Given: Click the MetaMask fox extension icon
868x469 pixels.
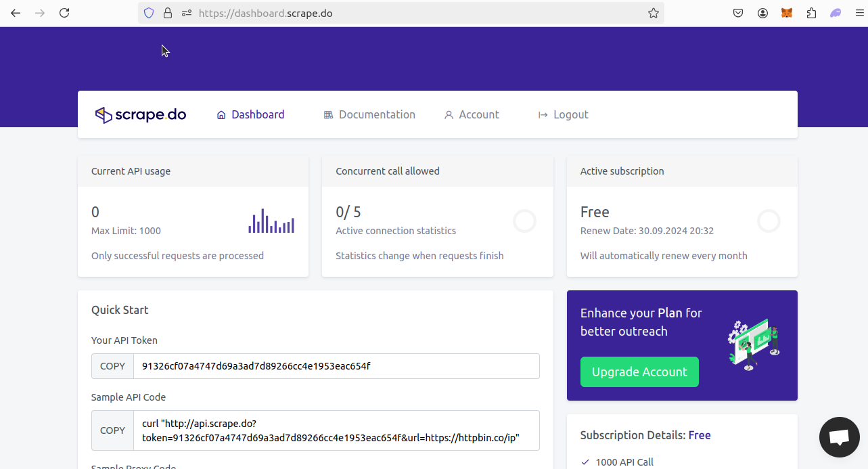Looking at the screenshot, I should coord(787,13).
